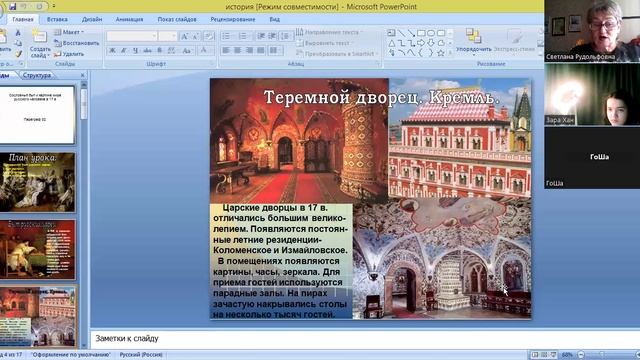
Task: Click the increase list level icon
Action: tap(272, 36)
